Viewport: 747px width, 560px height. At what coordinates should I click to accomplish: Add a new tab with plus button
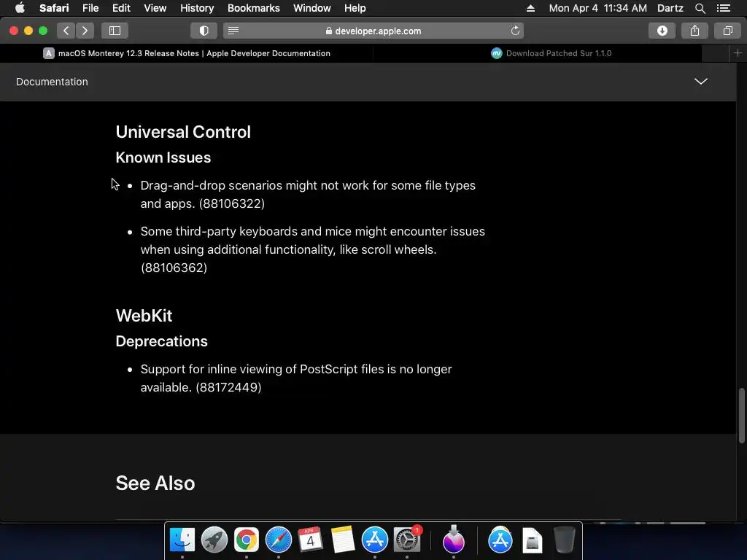[x=738, y=53]
